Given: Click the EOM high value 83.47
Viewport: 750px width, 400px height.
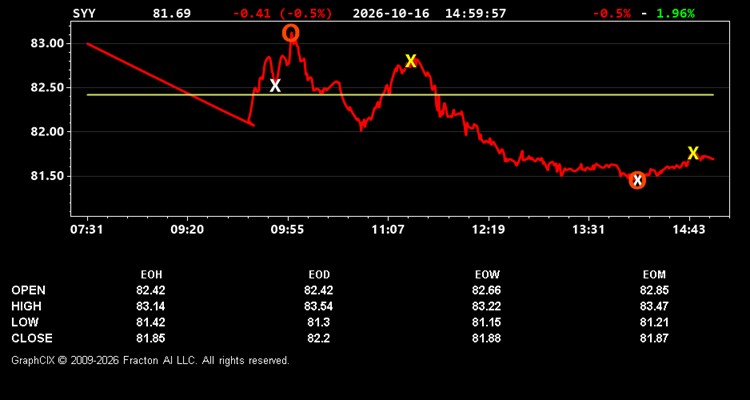Looking at the screenshot, I should pyautogui.click(x=654, y=306).
